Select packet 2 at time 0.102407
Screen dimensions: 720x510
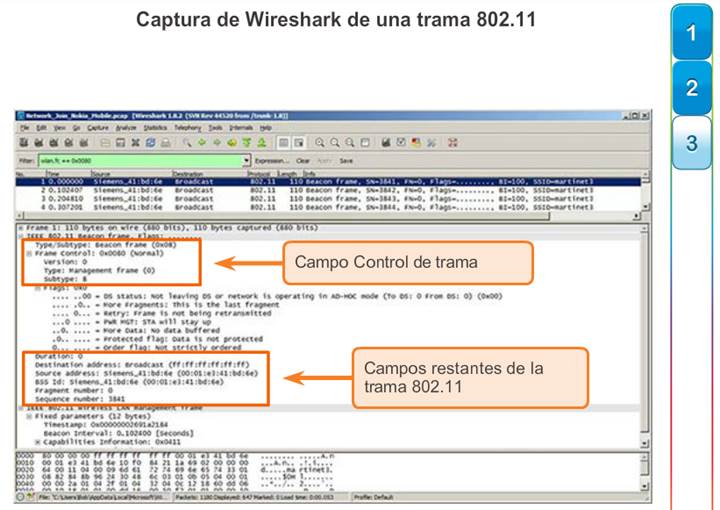tap(328, 190)
